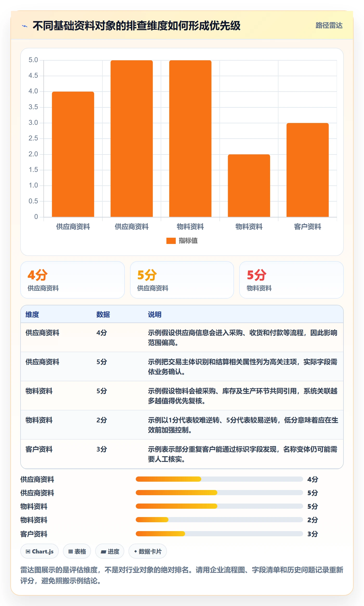Screen dimensions: 364x606
Task: Click the 1.5 tick on the y-axis
Action: (x=33, y=170)
